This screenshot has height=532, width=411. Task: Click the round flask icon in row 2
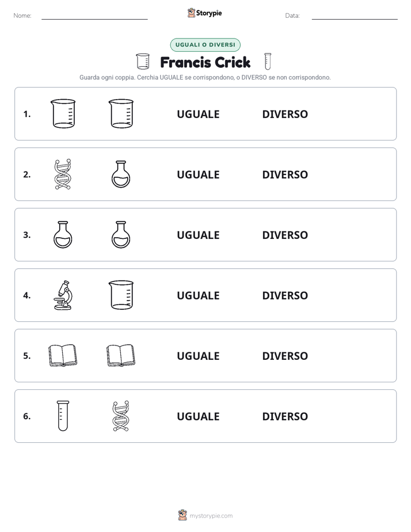121,174
